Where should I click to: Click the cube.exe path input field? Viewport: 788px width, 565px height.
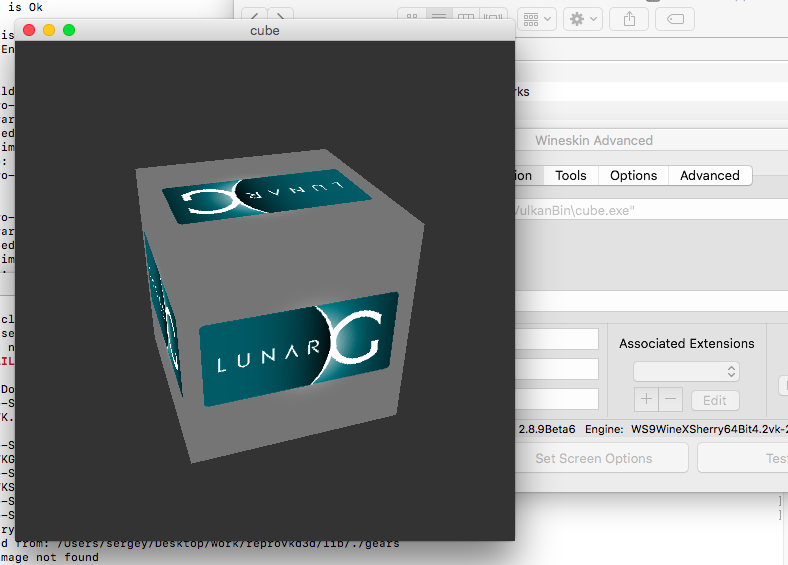pyautogui.click(x=651, y=210)
